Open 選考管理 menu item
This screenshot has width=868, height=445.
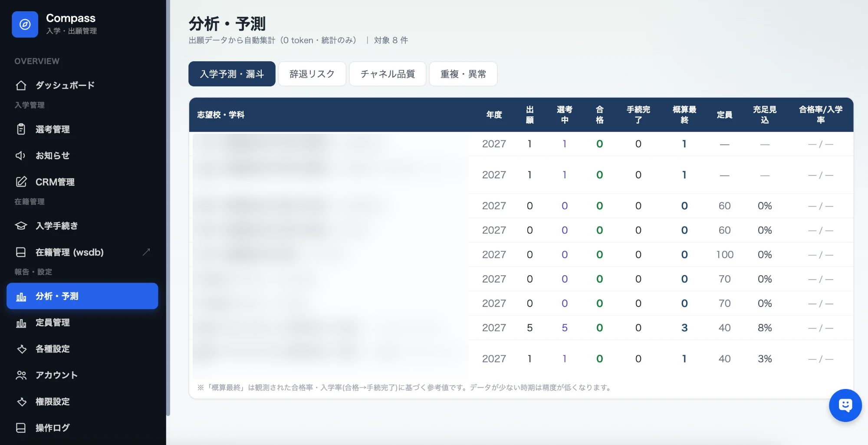click(x=82, y=129)
